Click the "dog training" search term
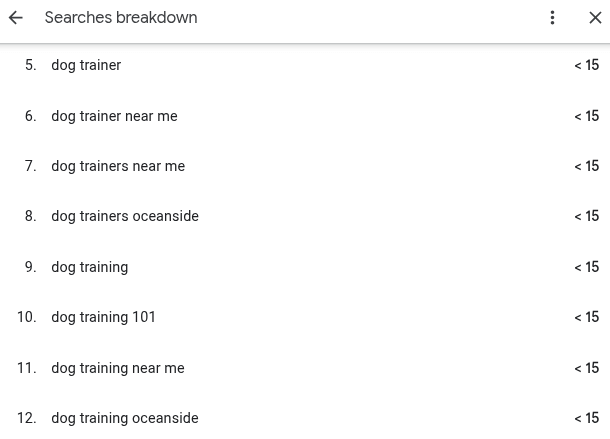The width and height of the screenshot is (610, 439). 90,267
